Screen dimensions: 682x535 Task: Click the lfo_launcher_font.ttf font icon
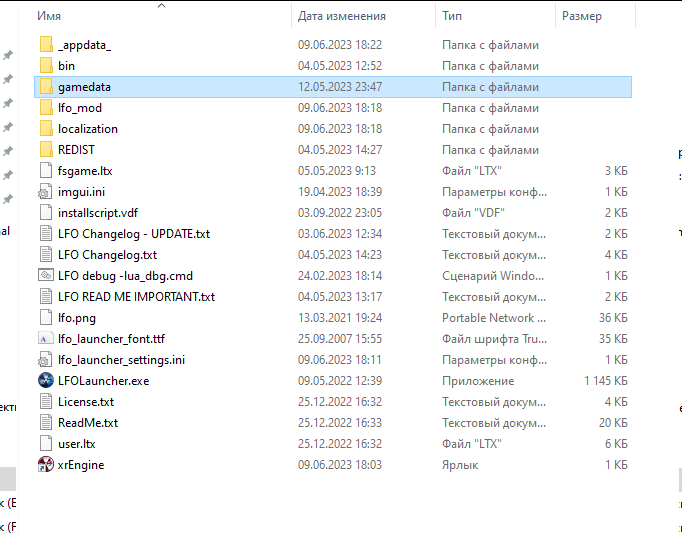tap(46, 338)
